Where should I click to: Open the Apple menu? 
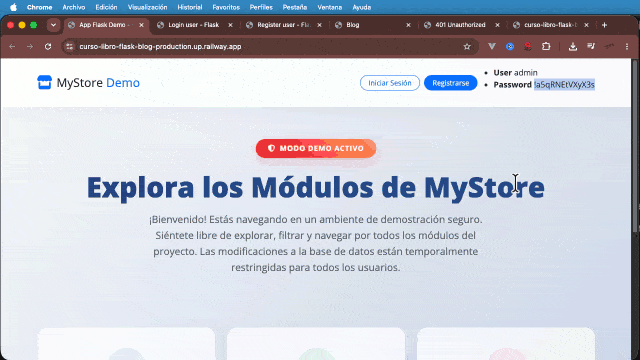[x=13, y=7]
